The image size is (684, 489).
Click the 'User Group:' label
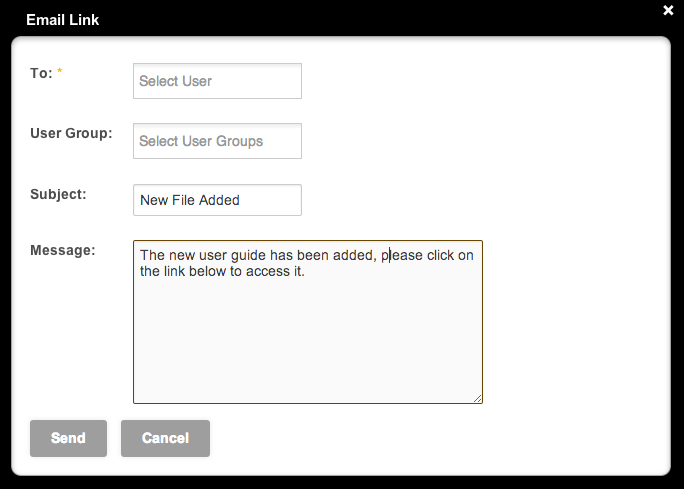[x=71, y=133]
